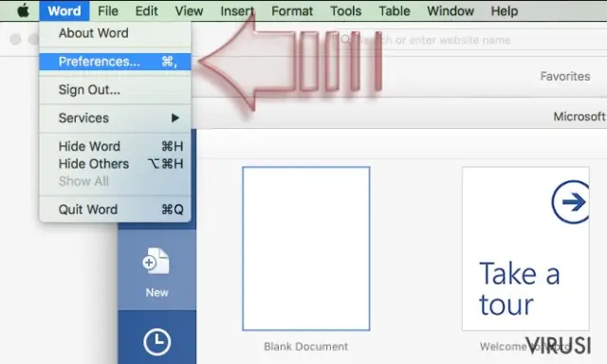Click the arrow circle icon on tour
The width and height of the screenshot is (607, 364).
pyautogui.click(x=570, y=202)
